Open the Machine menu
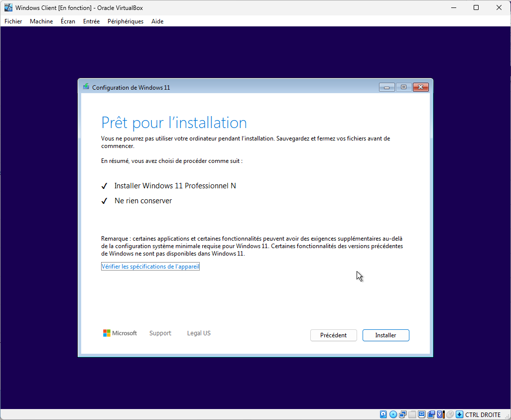Screen dimensions: 511x420 tap(41, 21)
